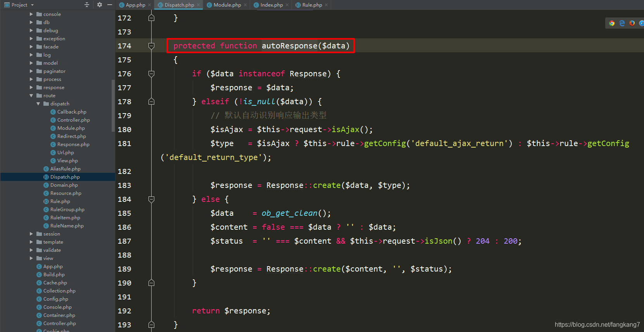Click on autoResponse function name

pyautogui.click(x=290, y=46)
